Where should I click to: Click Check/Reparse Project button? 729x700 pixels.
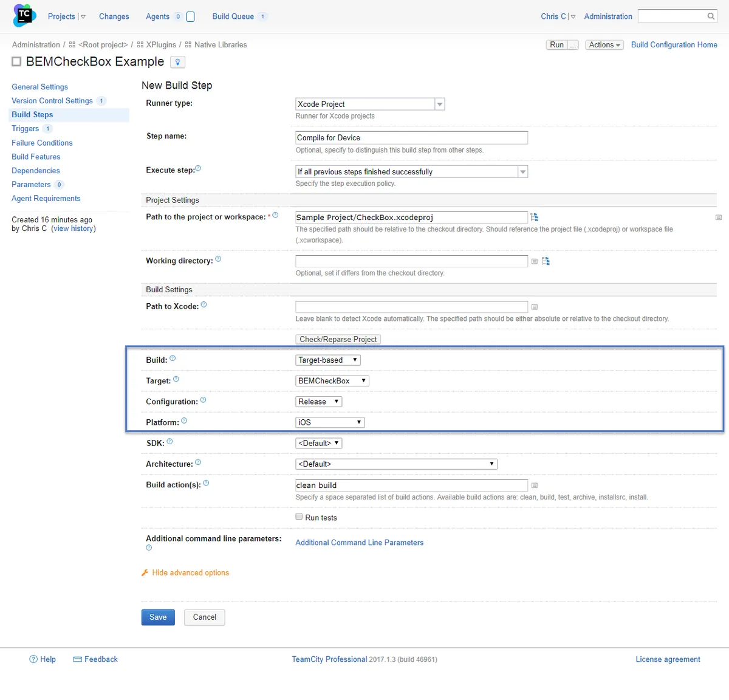coord(338,340)
